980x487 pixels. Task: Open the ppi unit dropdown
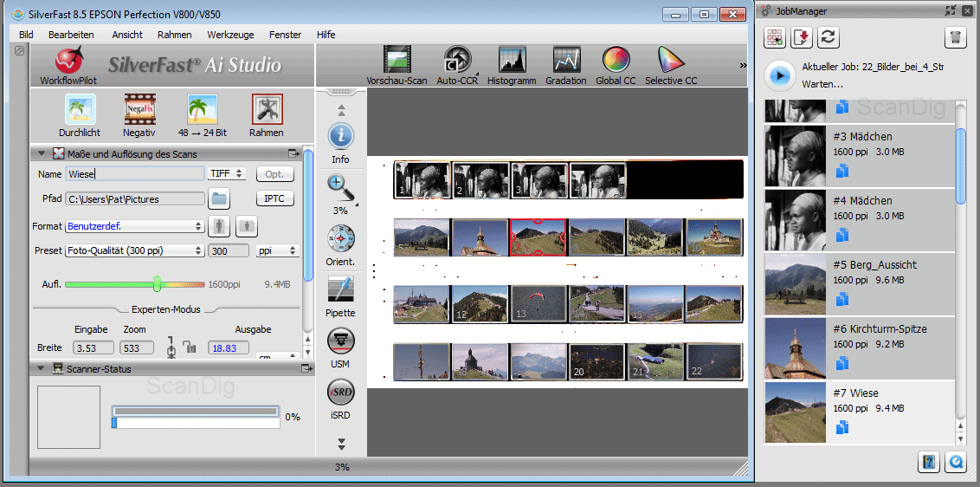(x=278, y=250)
